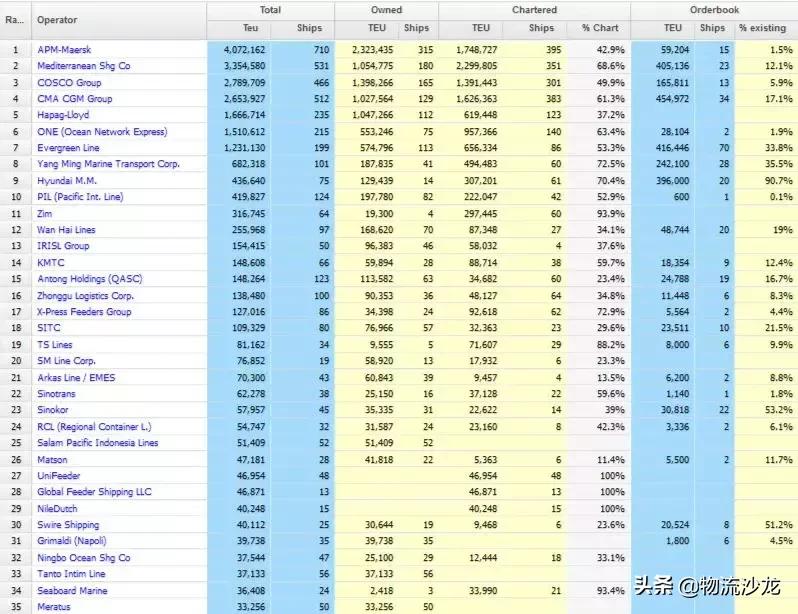Open the Hyundai M.M. link
Image resolution: width=798 pixels, height=614 pixels.
[x=67, y=181]
